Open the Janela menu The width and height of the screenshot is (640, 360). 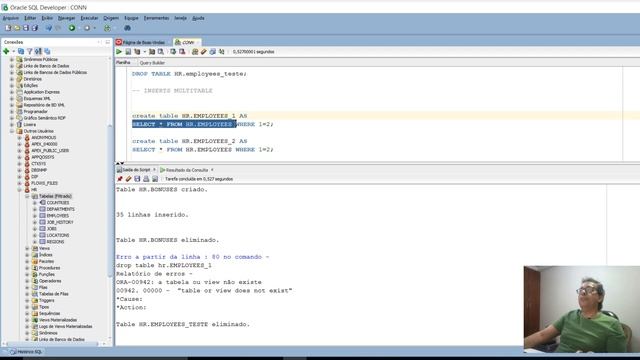[x=180, y=18]
